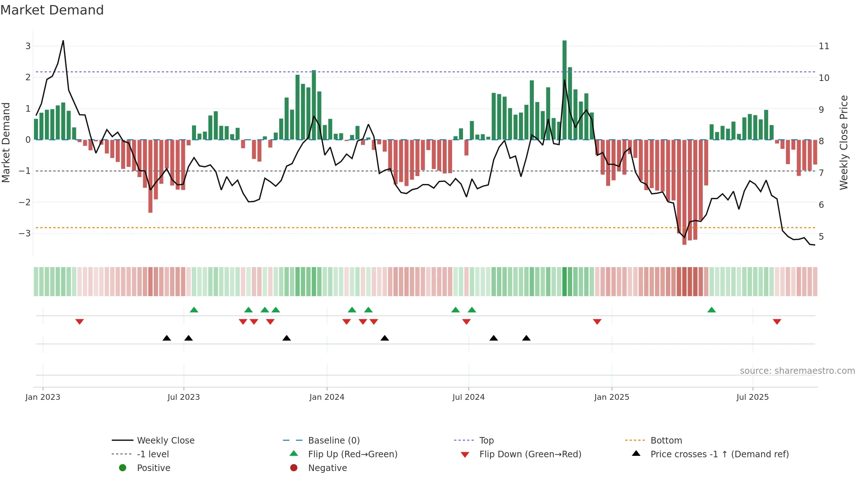The height and width of the screenshot is (488, 868).
Task: Click the purple Top dashed line sample in legend
Action: pyautogui.click(x=464, y=440)
